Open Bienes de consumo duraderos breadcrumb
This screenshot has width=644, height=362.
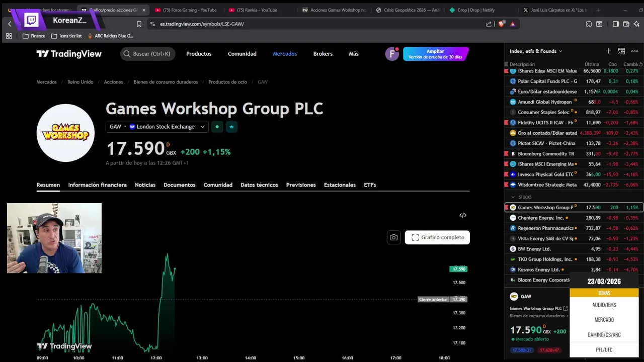[166, 82]
